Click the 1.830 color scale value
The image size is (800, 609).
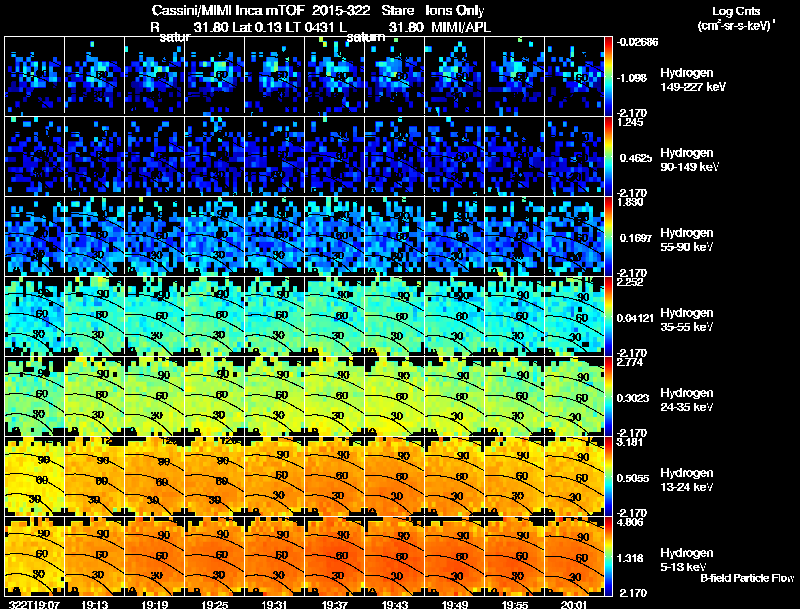(x=630, y=202)
